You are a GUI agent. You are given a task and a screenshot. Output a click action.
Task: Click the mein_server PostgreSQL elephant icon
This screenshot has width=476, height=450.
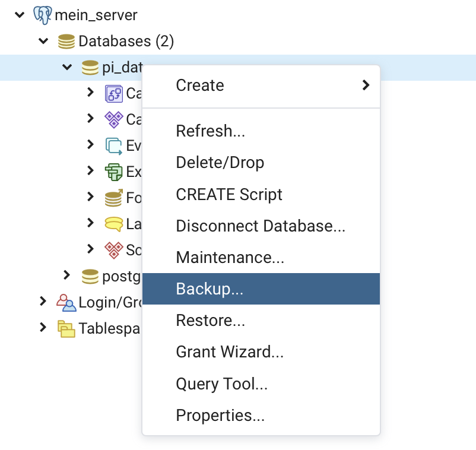43,15
